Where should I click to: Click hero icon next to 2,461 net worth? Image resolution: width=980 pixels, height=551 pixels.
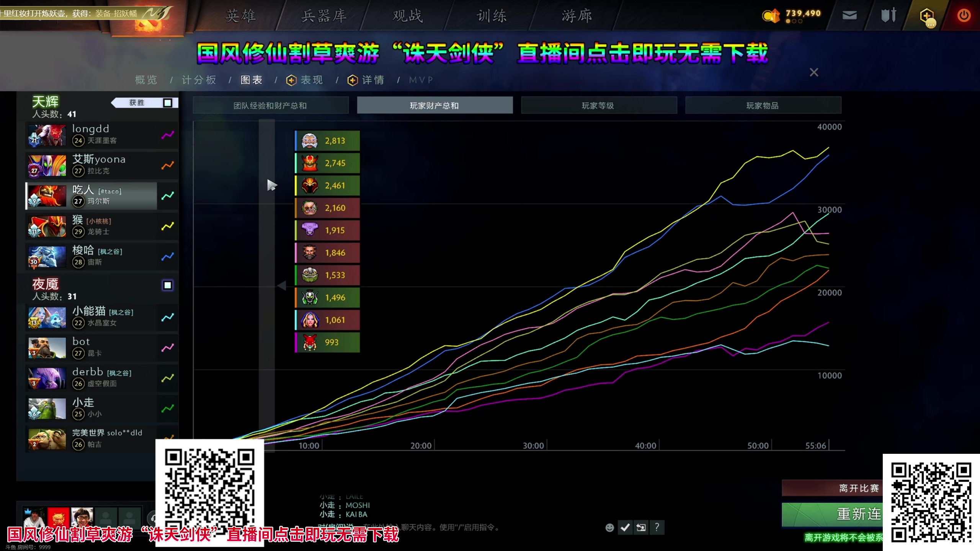pyautogui.click(x=310, y=186)
